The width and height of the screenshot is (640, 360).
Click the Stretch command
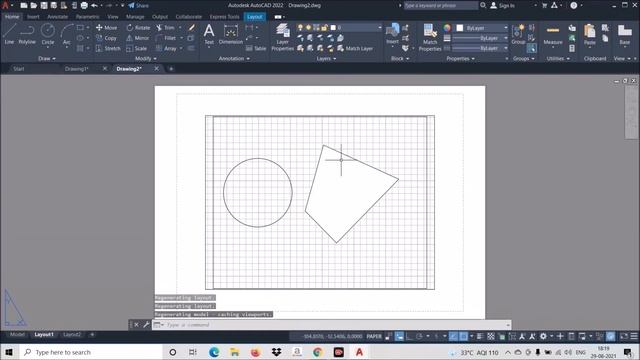[108, 48]
